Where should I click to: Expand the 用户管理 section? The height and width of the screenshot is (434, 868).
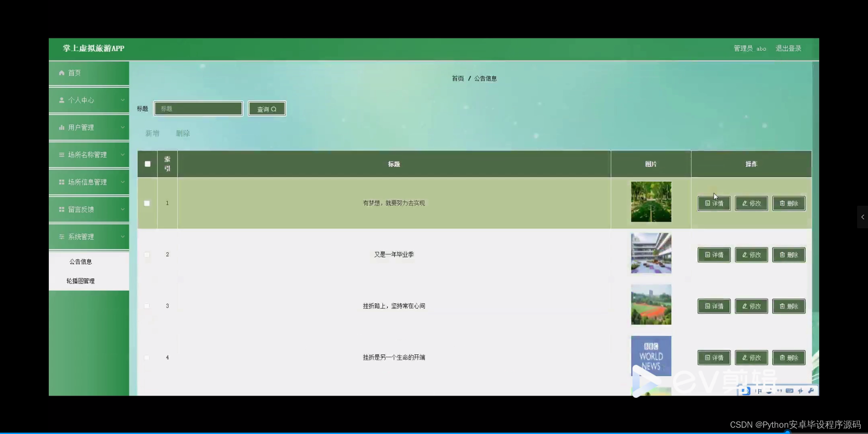89,127
